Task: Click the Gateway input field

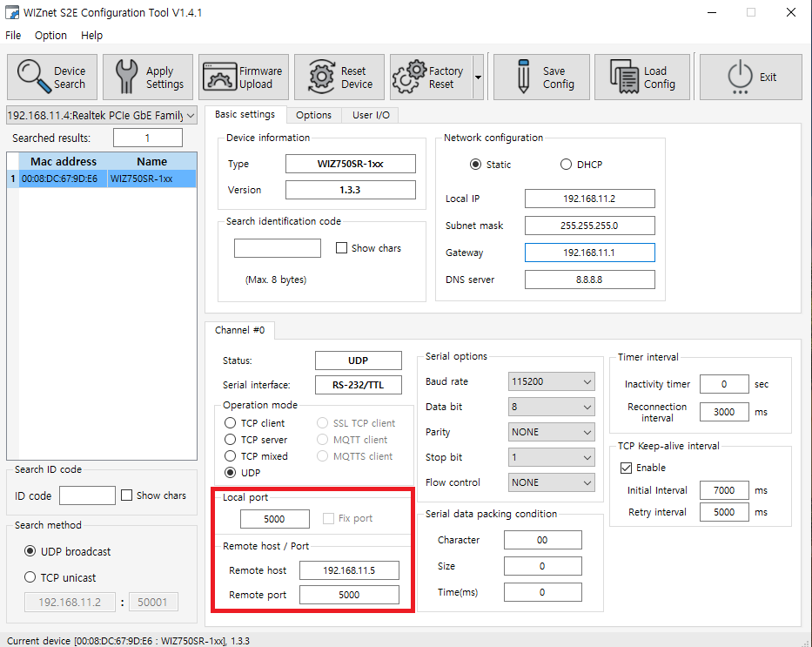Action: pos(589,253)
